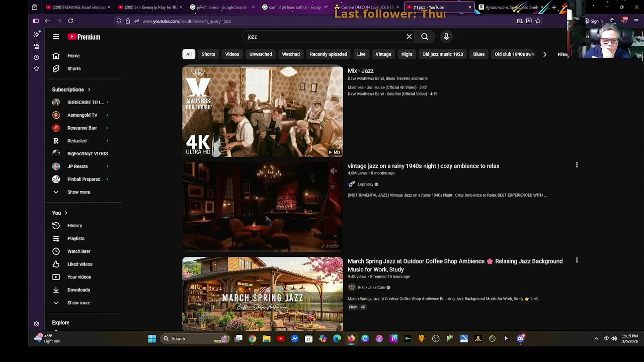Go to the YouTube Premium logo home

point(84,37)
